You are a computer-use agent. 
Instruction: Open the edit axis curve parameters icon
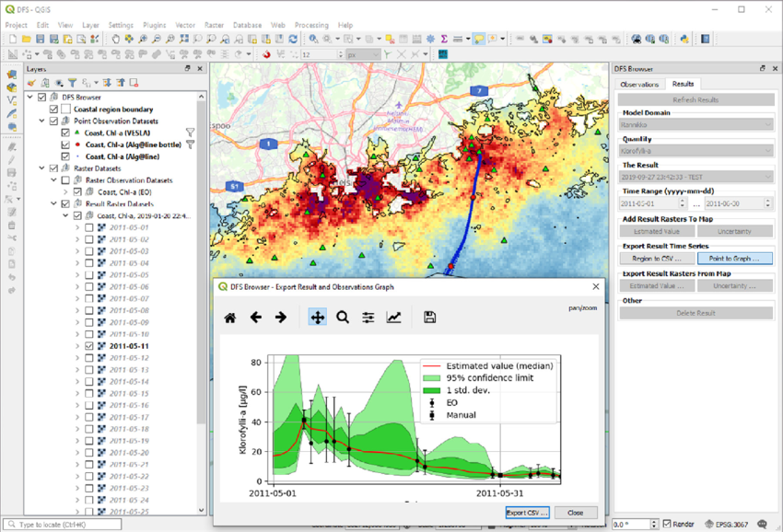click(x=394, y=318)
